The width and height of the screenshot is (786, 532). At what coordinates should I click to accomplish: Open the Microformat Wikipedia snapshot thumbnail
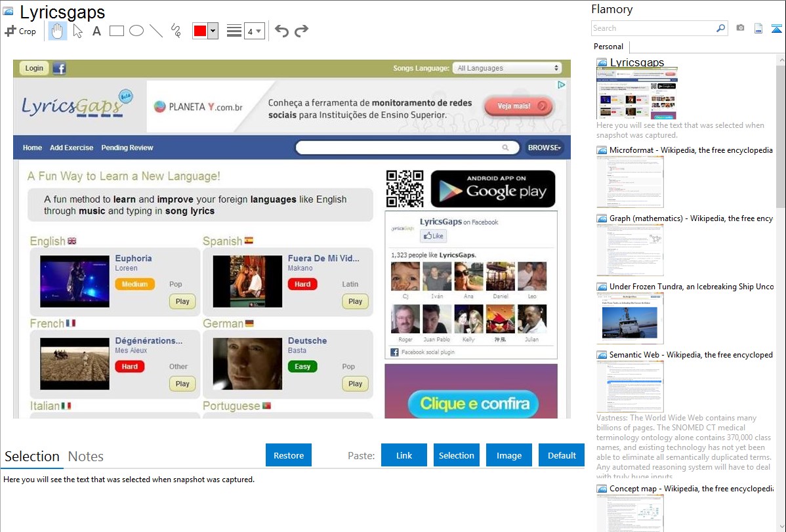631,182
